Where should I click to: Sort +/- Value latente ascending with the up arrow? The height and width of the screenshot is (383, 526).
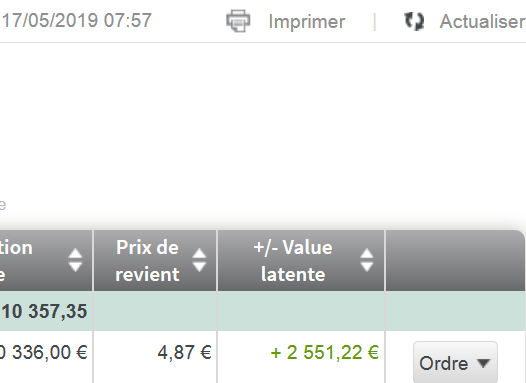click(x=367, y=254)
